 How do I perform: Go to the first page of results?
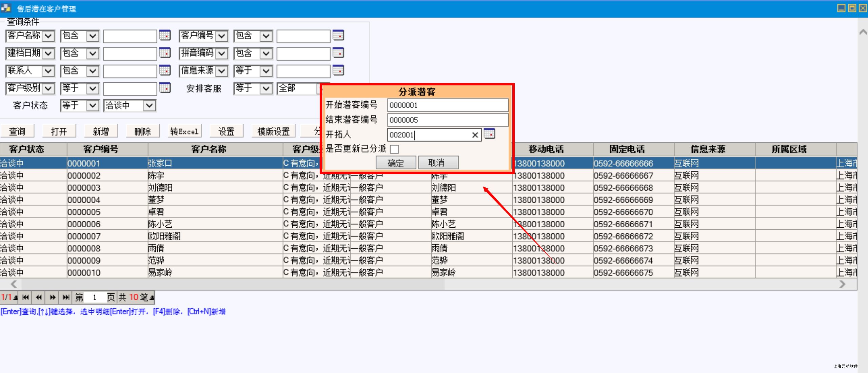(x=25, y=297)
